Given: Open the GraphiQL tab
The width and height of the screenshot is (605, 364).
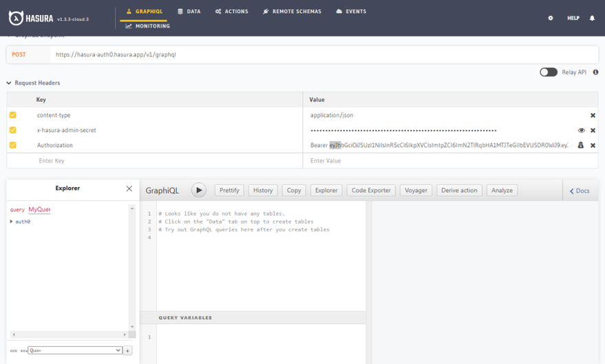Looking at the screenshot, I should 145,12.
